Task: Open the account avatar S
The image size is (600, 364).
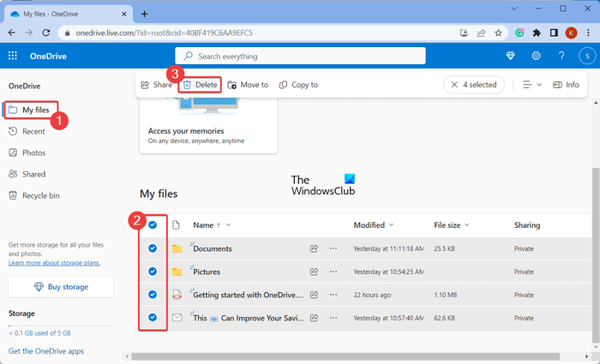Action: coord(587,56)
